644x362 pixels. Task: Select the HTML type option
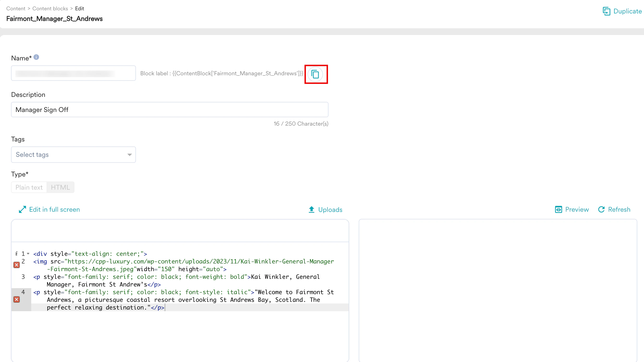60,187
